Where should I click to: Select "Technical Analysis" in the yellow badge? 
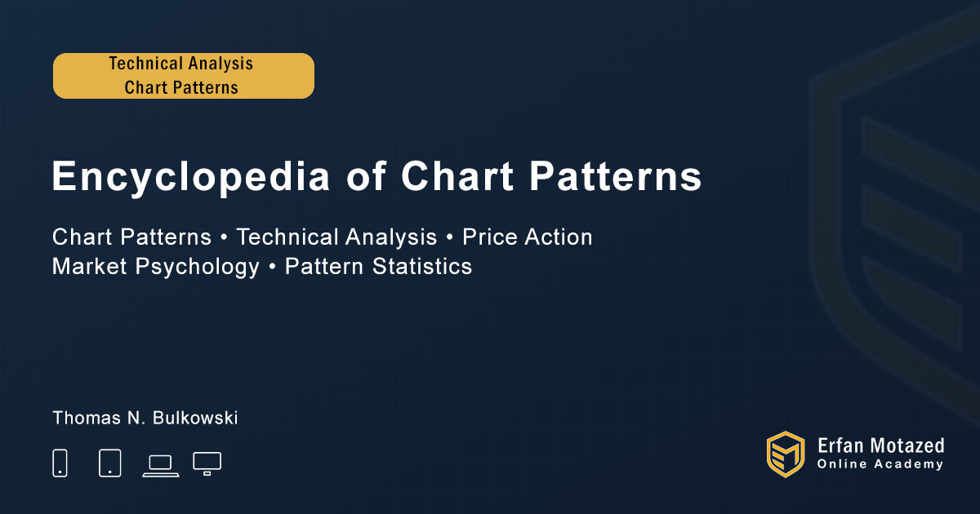point(181,64)
